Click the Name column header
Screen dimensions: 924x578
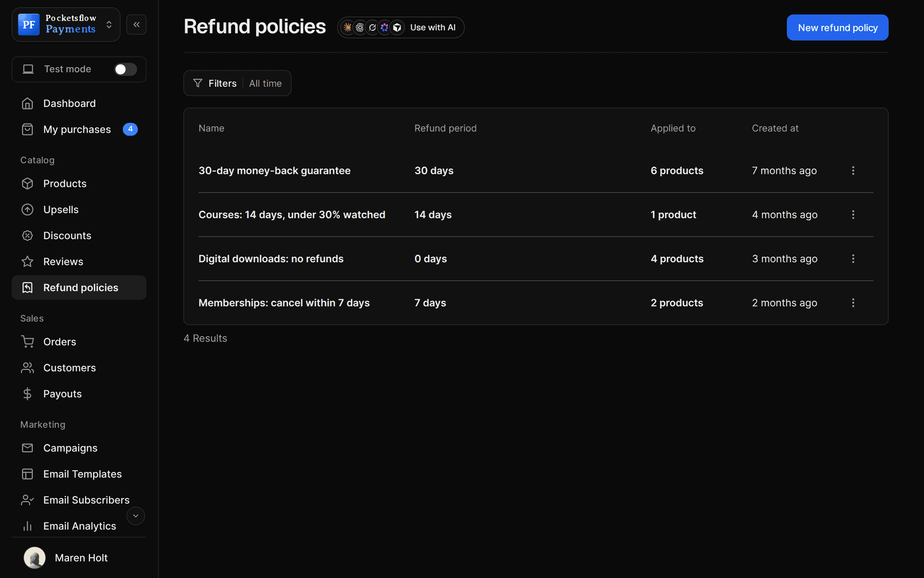(x=211, y=128)
